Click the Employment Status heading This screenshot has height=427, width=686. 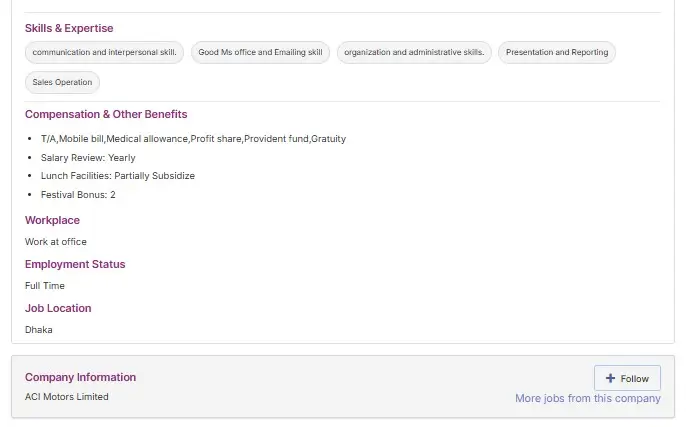[x=75, y=264]
